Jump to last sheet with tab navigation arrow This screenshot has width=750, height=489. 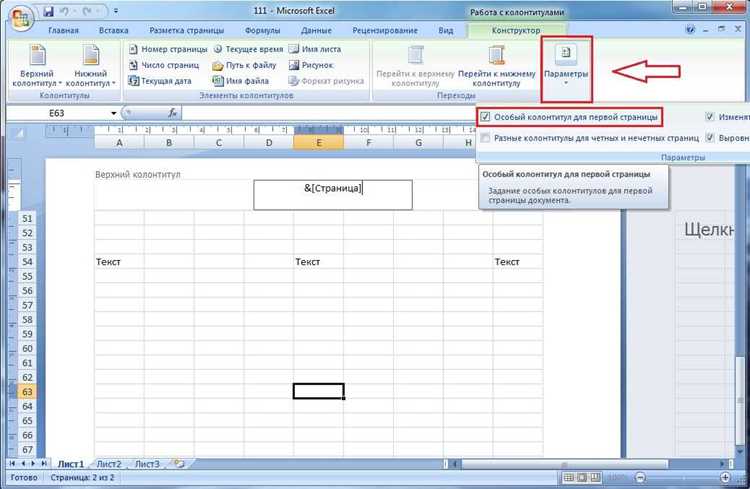(44, 464)
